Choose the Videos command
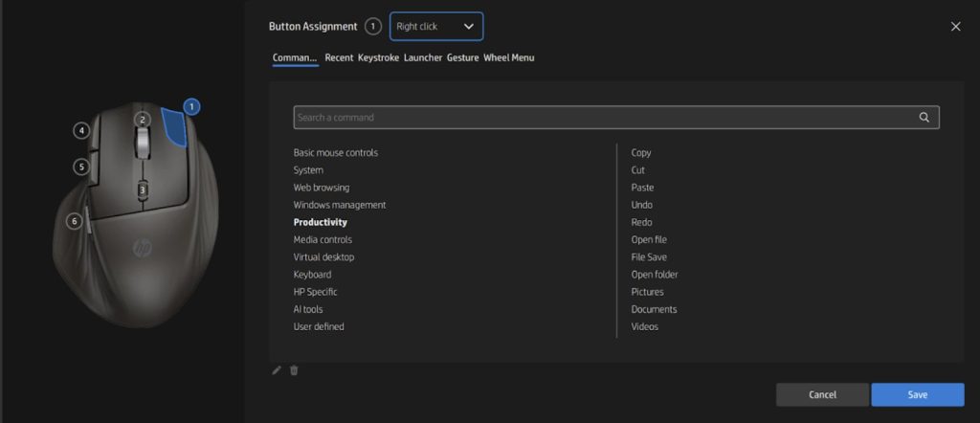Screen dimensions: 980x423 tap(644, 326)
